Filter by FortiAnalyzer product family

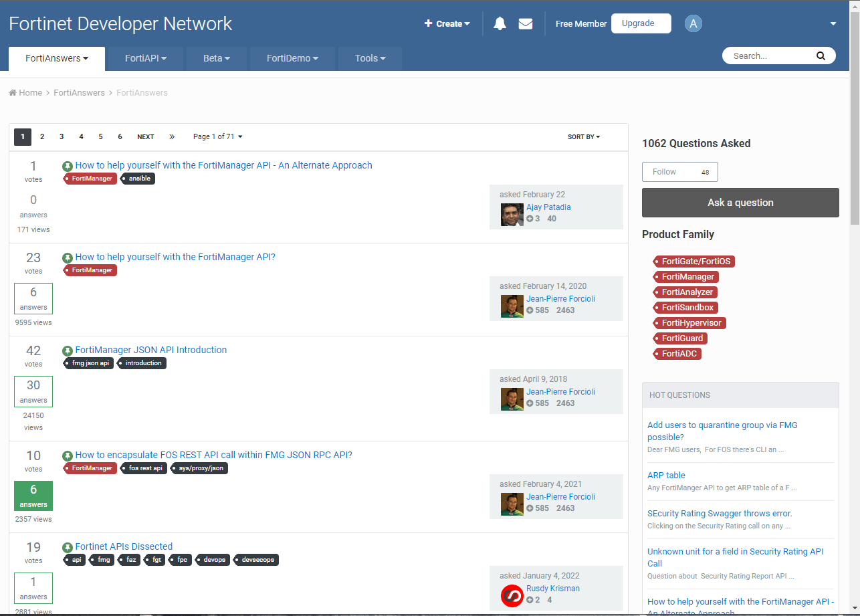click(x=686, y=292)
